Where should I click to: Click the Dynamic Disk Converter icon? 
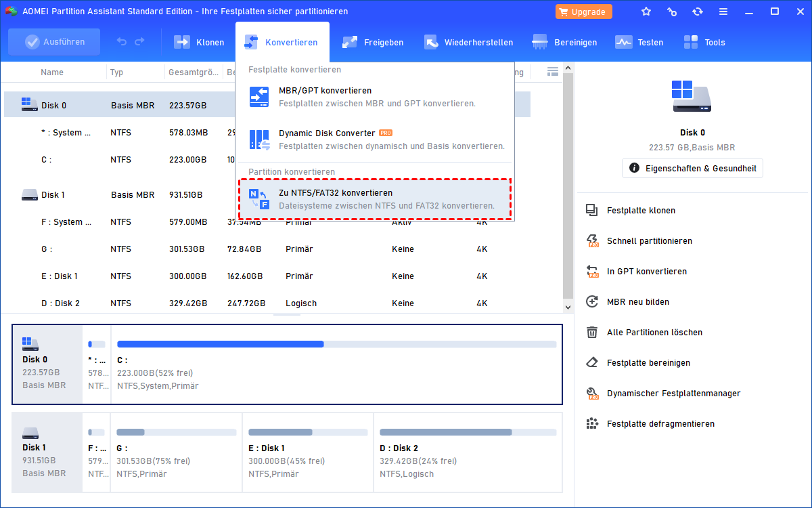click(260, 140)
